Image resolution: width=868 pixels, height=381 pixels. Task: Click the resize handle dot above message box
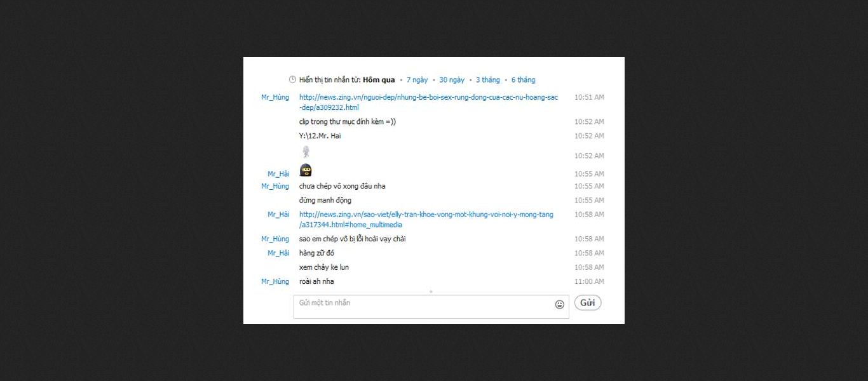(x=431, y=291)
